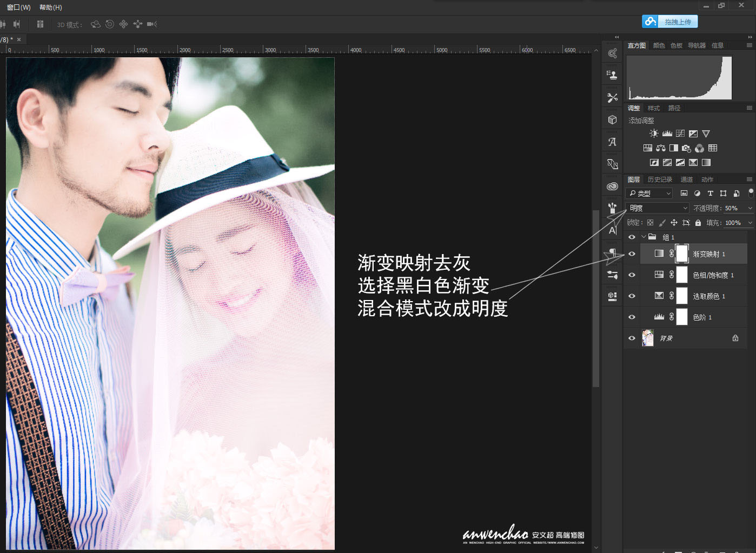Add a Threshold adjustment

click(680, 162)
